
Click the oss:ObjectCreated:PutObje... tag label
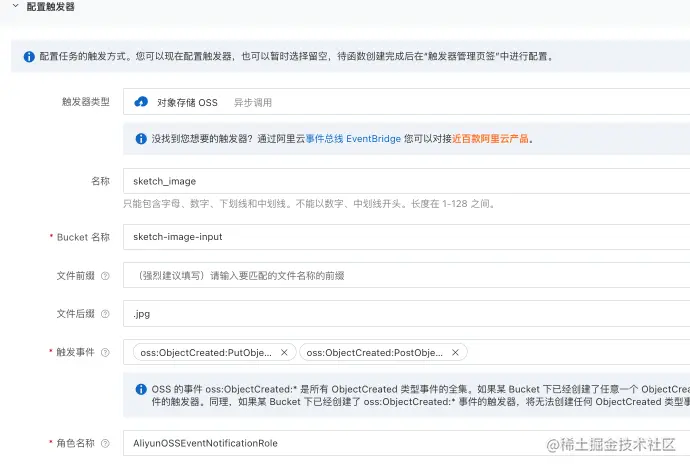(206, 353)
